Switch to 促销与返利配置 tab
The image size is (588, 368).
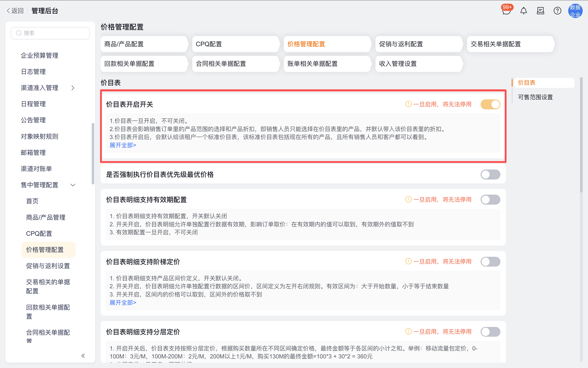[x=419, y=44]
